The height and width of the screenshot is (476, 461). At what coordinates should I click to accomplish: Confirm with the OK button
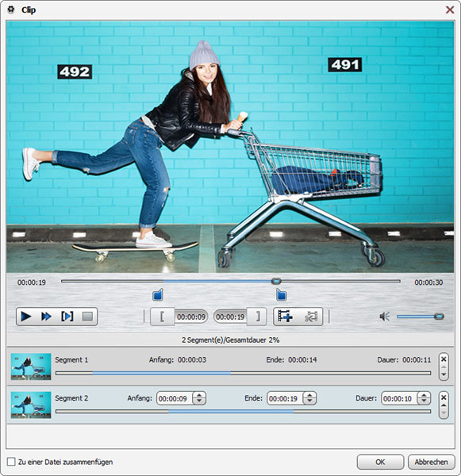(380, 462)
